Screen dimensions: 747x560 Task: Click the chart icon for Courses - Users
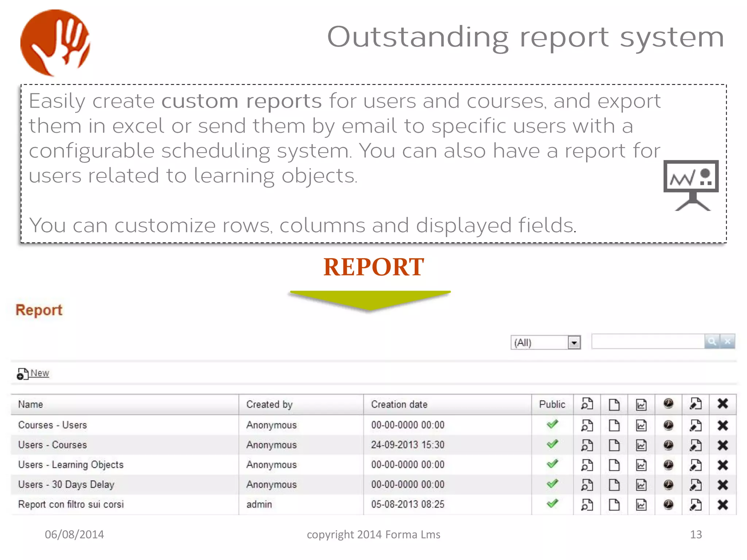(x=641, y=425)
